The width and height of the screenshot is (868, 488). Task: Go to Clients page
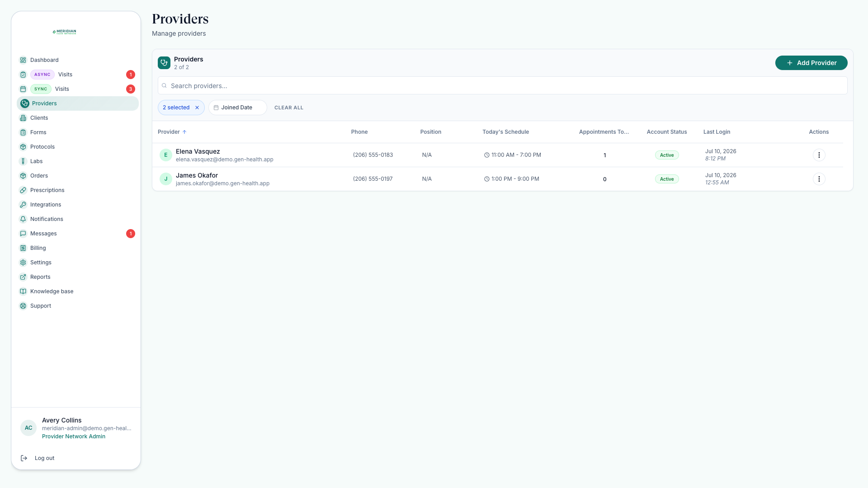77,118
